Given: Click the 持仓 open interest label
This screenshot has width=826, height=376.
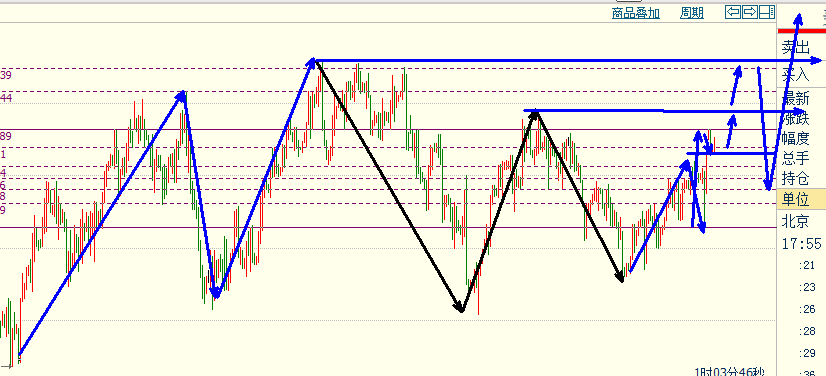Looking at the screenshot, I should 795,178.
